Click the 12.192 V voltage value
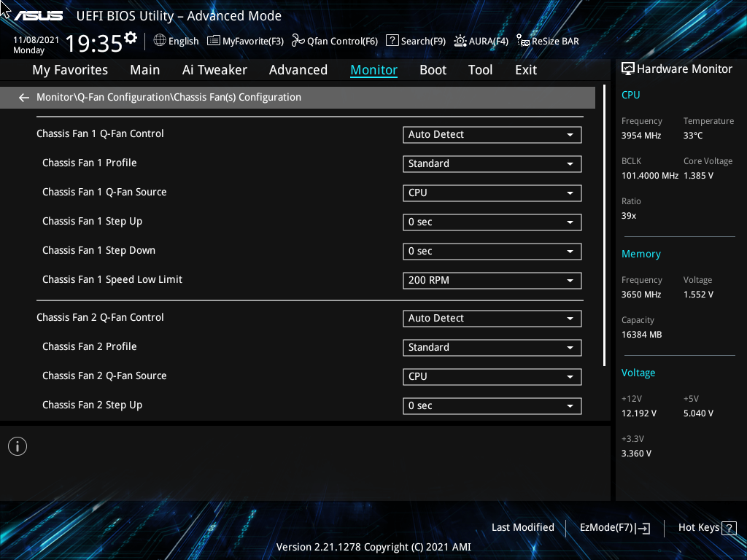747x560 pixels. click(639, 413)
